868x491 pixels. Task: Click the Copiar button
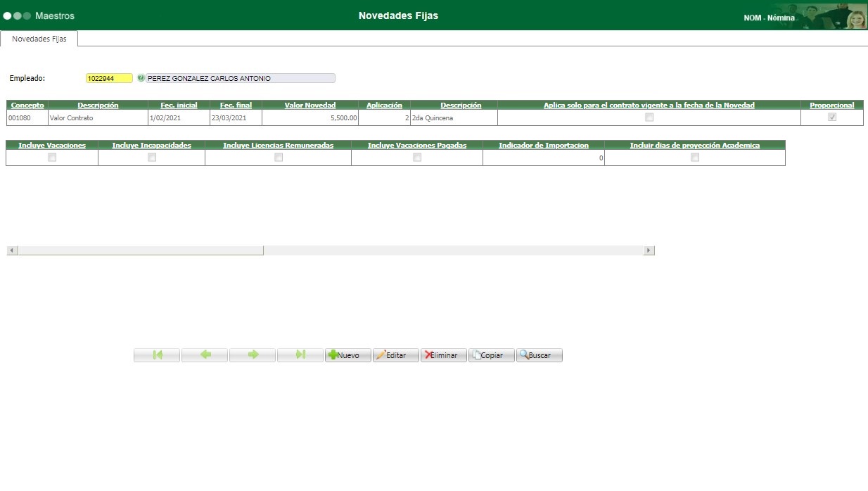492,355
